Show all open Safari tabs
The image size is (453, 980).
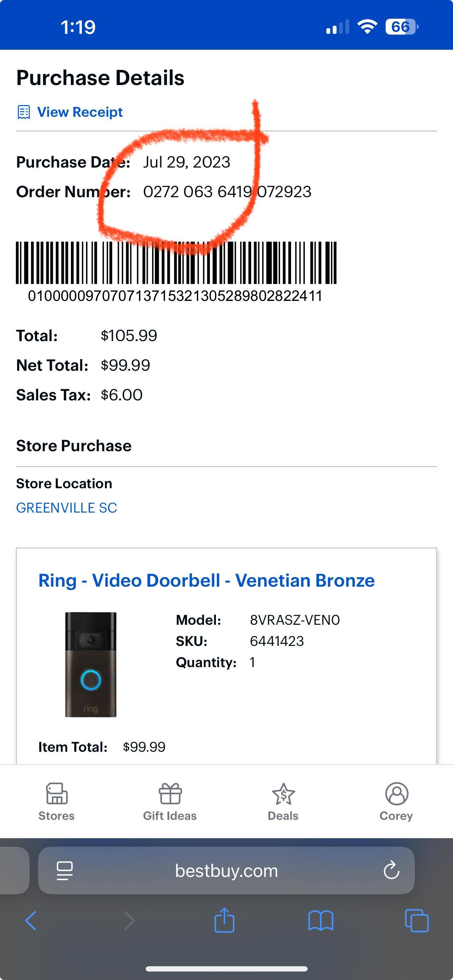pos(417,921)
